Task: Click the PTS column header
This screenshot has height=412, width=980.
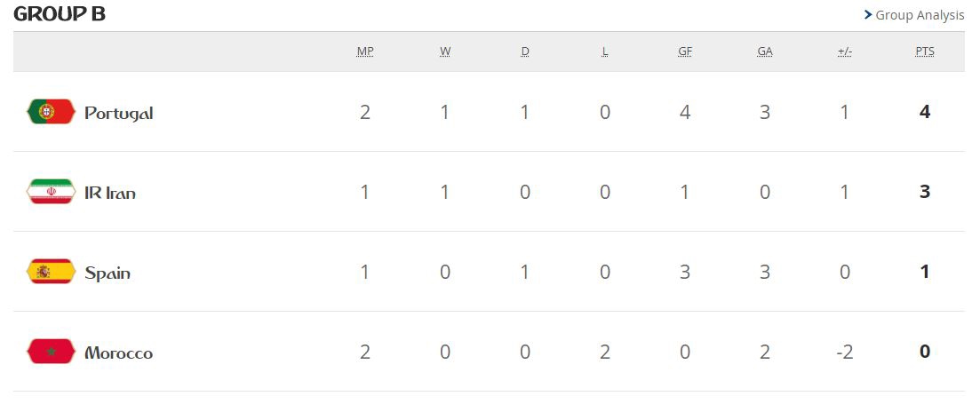Action: point(925,51)
